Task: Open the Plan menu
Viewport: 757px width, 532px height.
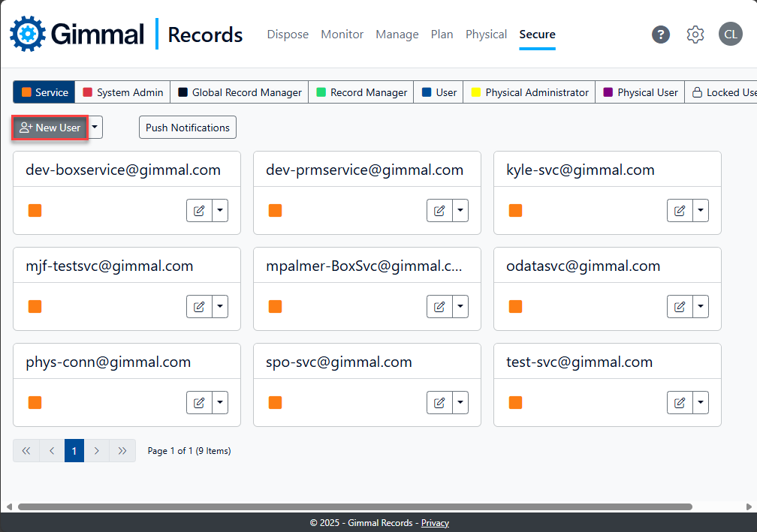Action: (x=442, y=35)
